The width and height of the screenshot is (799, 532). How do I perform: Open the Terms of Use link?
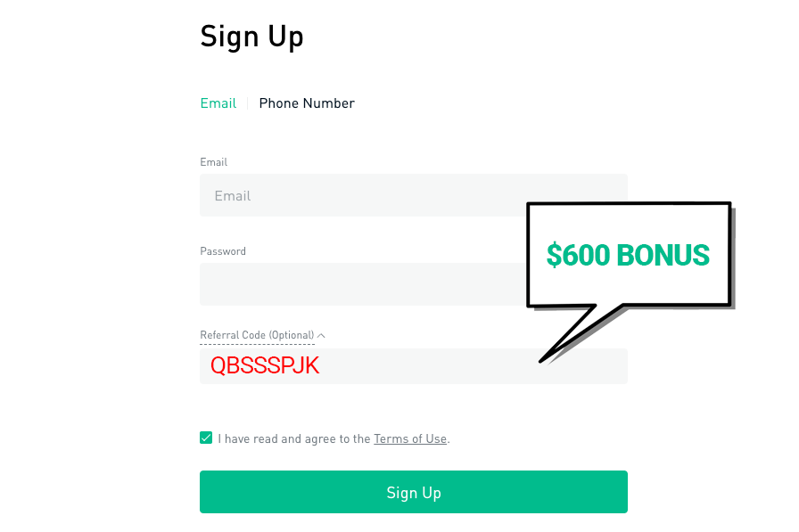(x=409, y=438)
